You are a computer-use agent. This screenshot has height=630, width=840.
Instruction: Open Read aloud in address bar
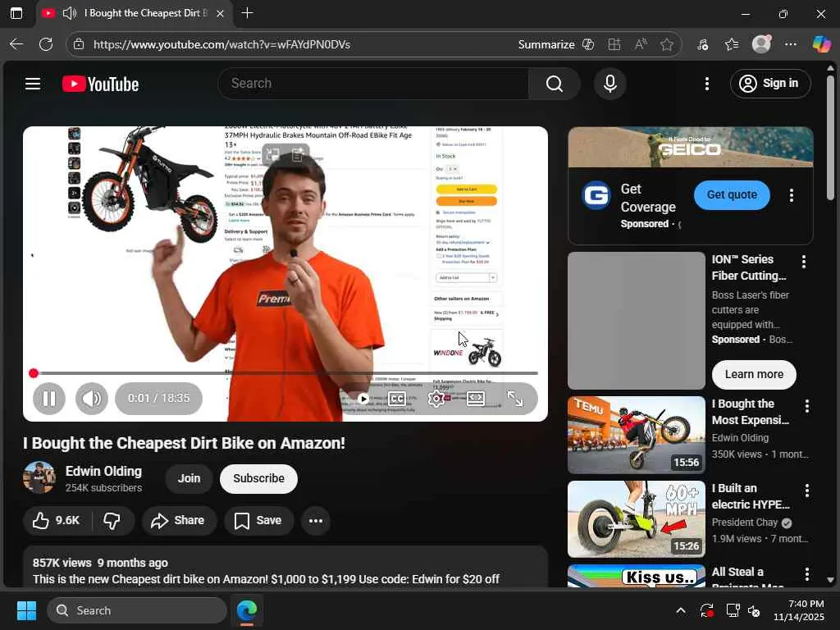641,44
